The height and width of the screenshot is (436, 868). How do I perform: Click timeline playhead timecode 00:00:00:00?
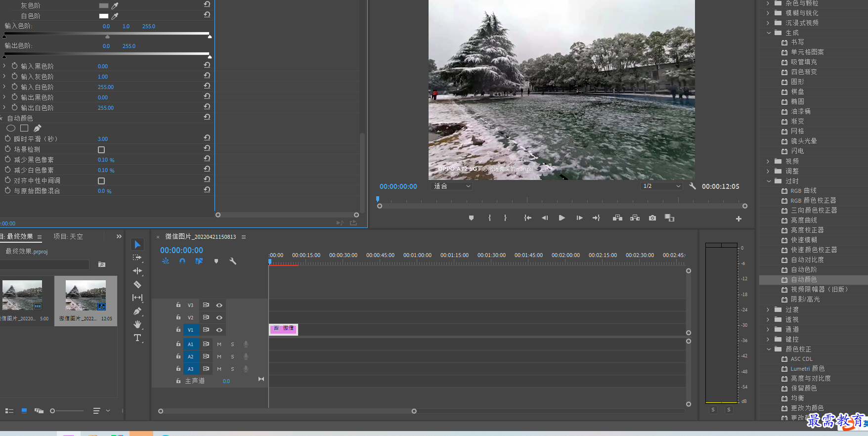click(181, 250)
